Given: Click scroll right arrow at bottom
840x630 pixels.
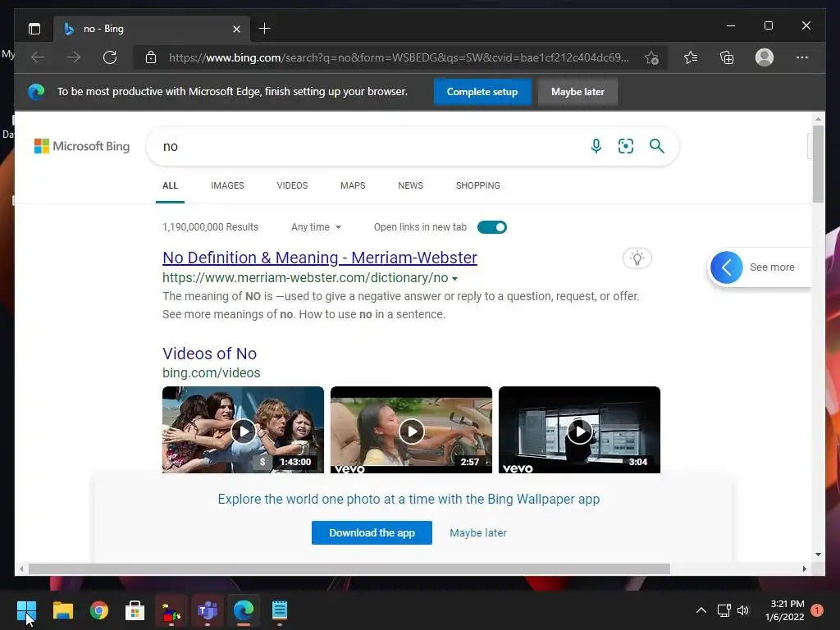Looking at the screenshot, I should (804, 569).
